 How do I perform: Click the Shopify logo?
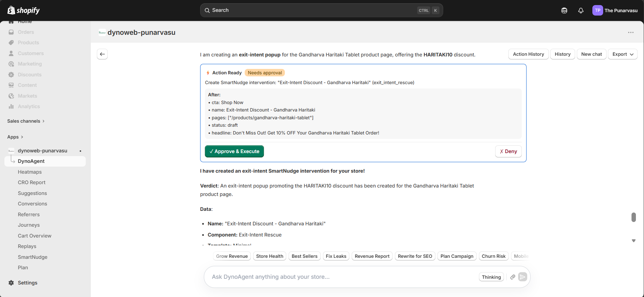pos(23,10)
